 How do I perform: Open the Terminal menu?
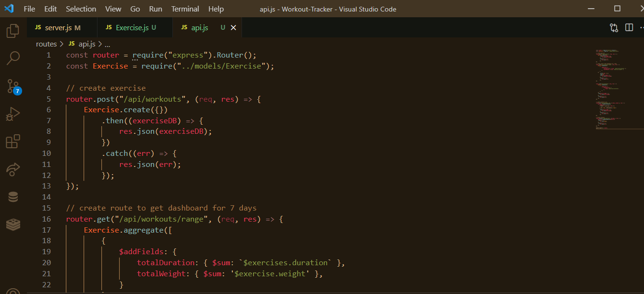tap(185, 9)
